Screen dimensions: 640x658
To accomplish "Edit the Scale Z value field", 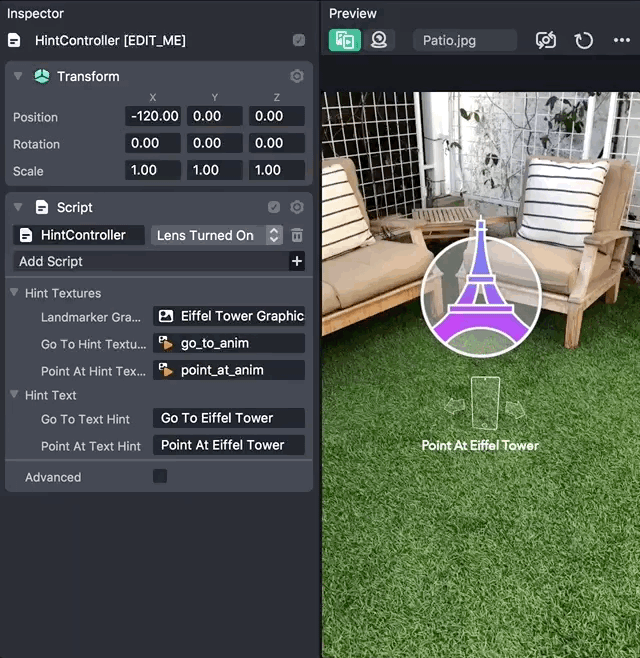I will [277, 170].
